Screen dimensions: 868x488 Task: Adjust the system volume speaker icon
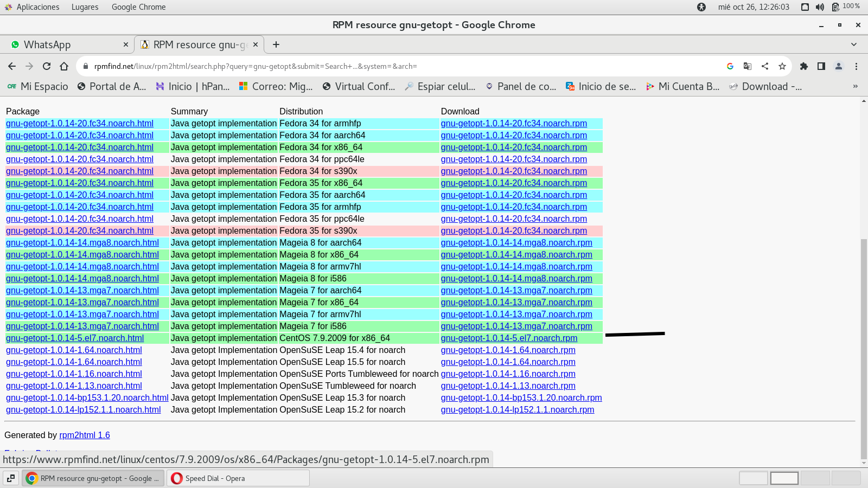point(820,7)
